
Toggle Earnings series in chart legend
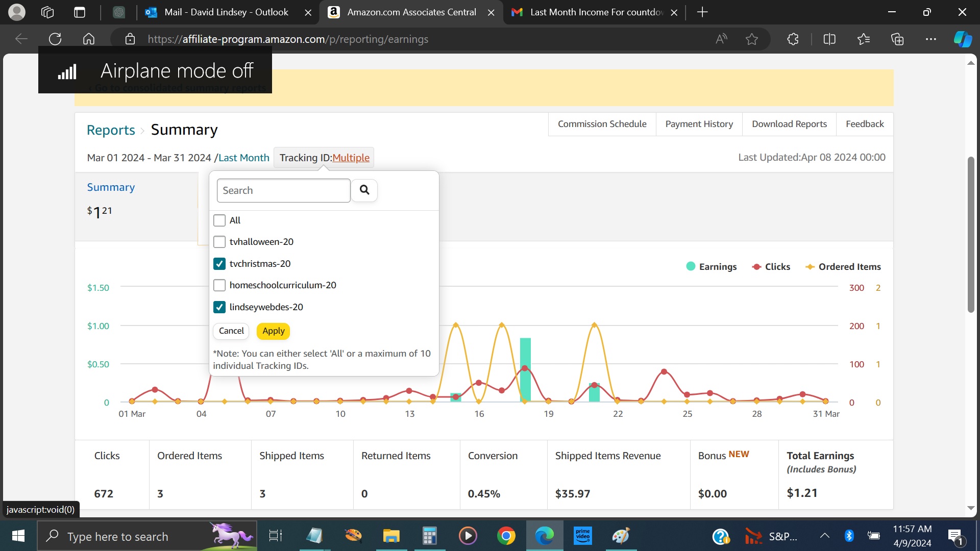[x=712, y=267]
